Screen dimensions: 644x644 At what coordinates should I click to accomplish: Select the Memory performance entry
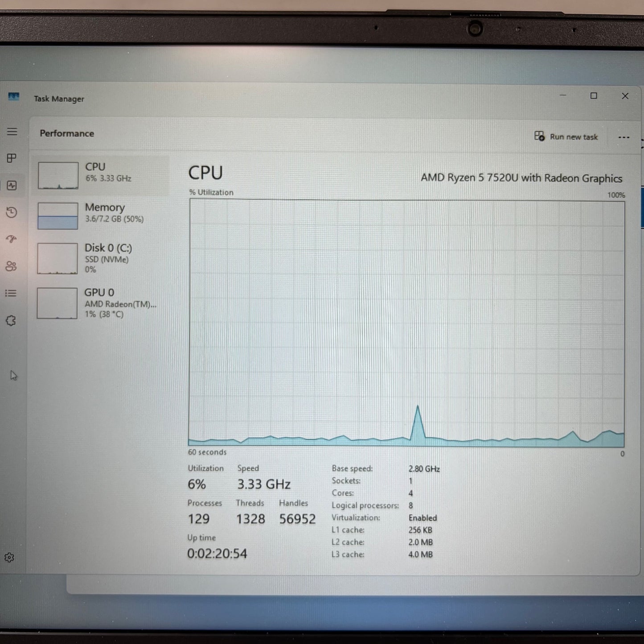coord(100,216)
